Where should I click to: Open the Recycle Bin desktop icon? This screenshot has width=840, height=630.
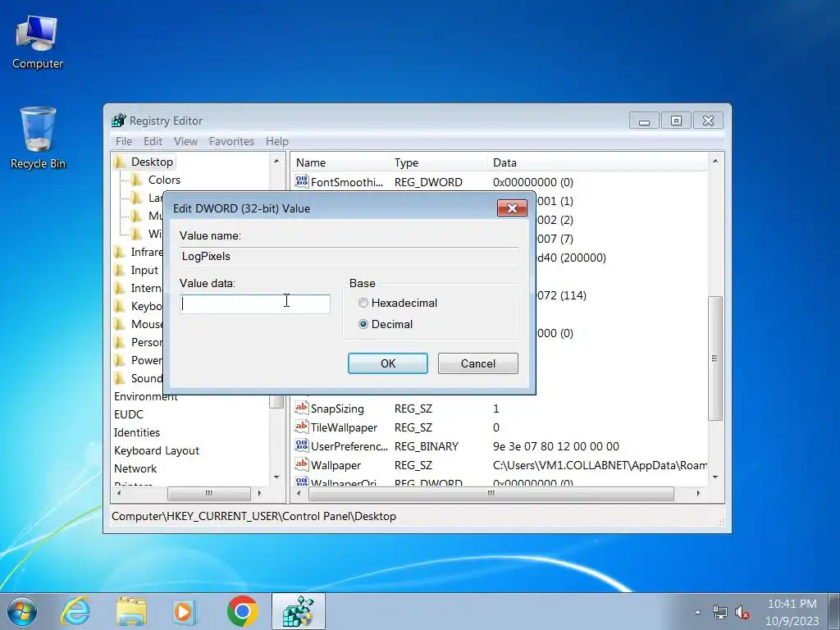click(38, 138)
